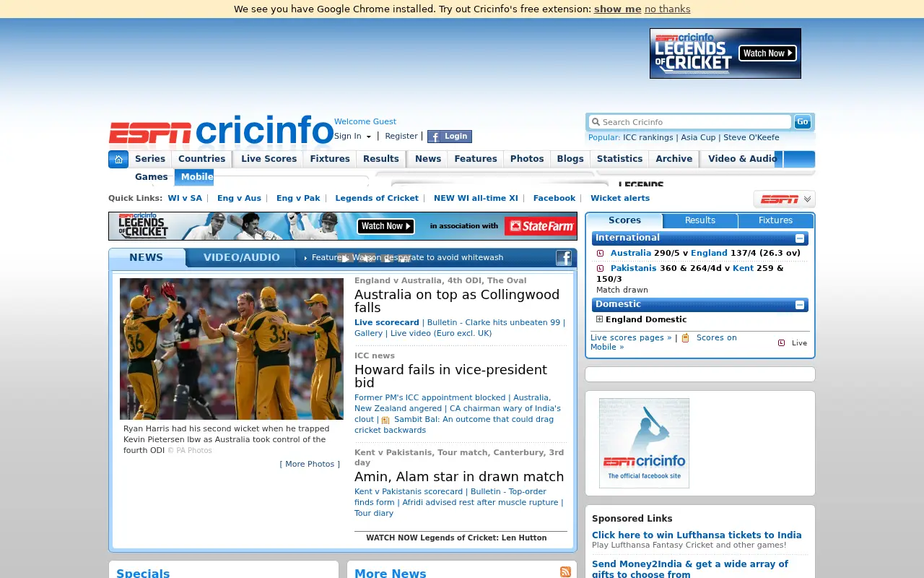This screenshot has width=924, height=578.
Task: Open Steve O'Keefe popular link
Action: 751,137
